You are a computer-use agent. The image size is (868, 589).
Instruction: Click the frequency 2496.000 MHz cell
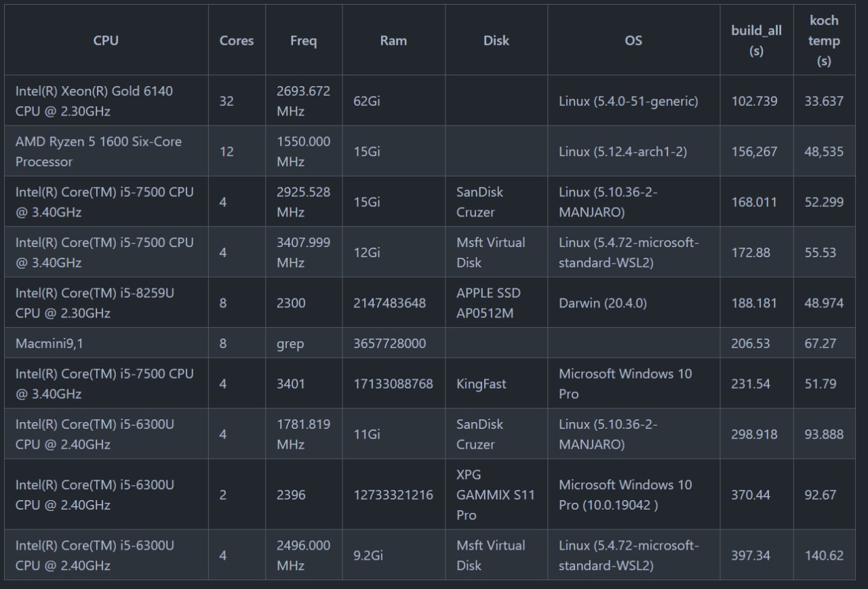[x=303, y=555]
